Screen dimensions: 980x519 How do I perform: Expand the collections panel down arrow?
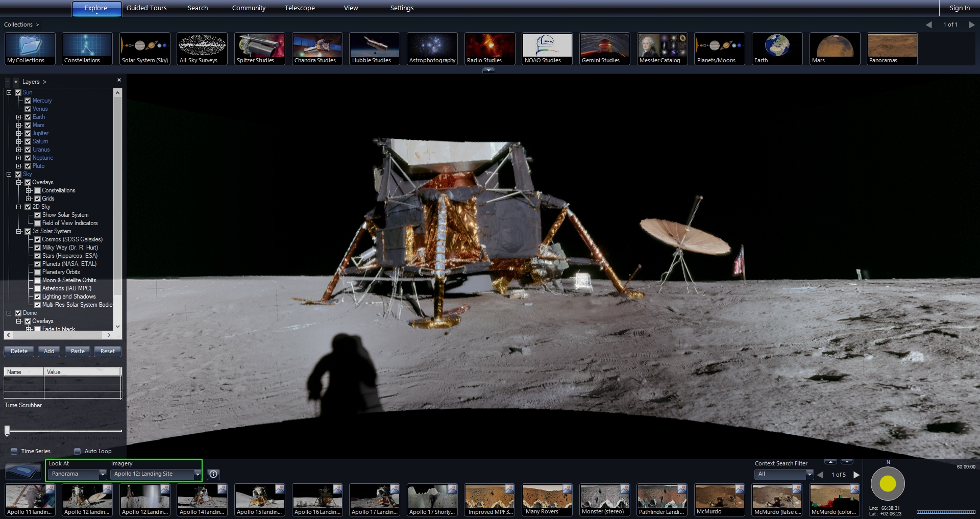488,70
